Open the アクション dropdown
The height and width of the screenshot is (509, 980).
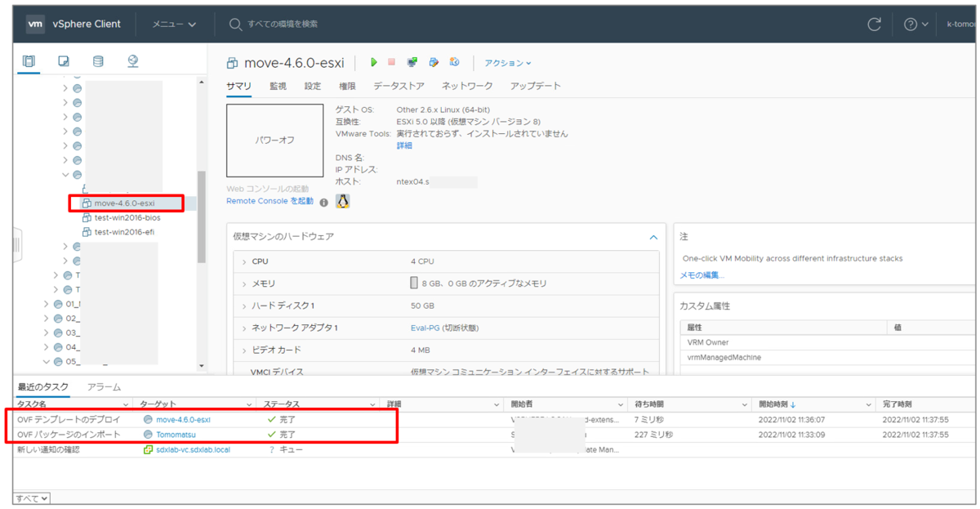(x=508, y=63)
